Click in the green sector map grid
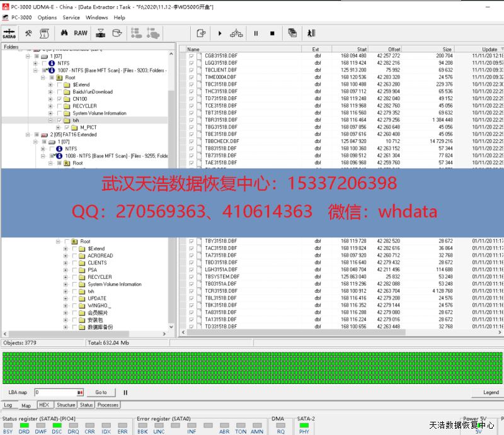The height and width of the screenshot is (435, 504). (x=252, y=368)
